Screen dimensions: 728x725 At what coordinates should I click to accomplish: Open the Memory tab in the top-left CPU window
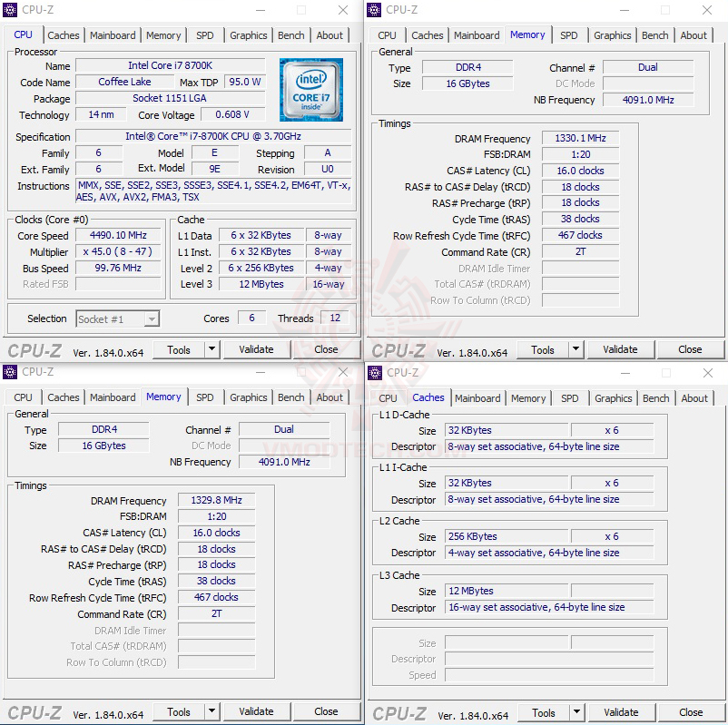click(163, 35)
